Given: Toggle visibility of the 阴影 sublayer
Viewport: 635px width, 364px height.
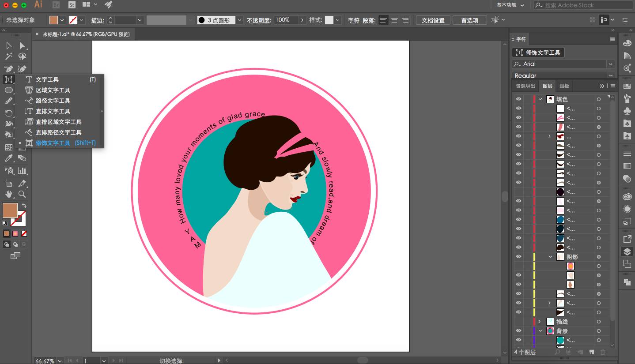Looking at the screenshot, I should coord(518,257).
